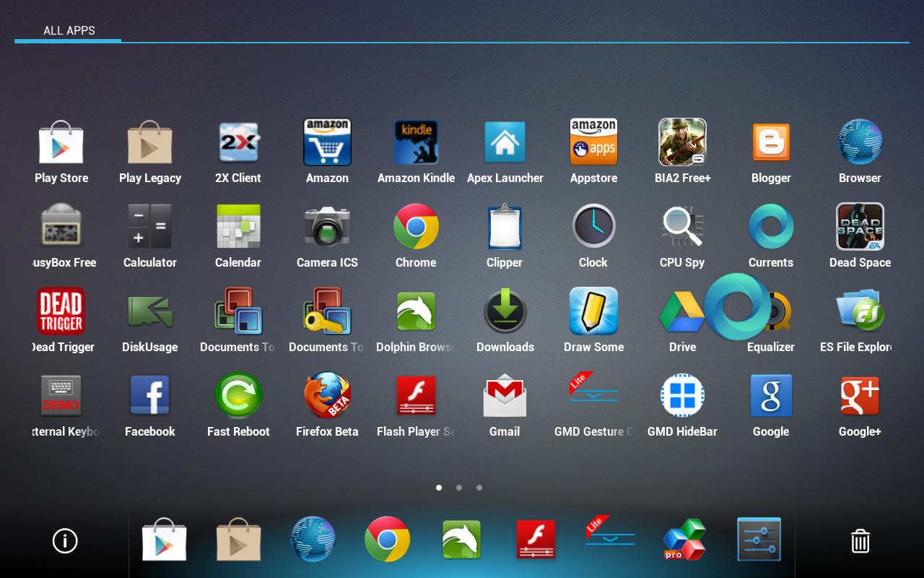924x578 pixels.
Task: Open the Play Store app in grid
Action: (x=61, y=142)
